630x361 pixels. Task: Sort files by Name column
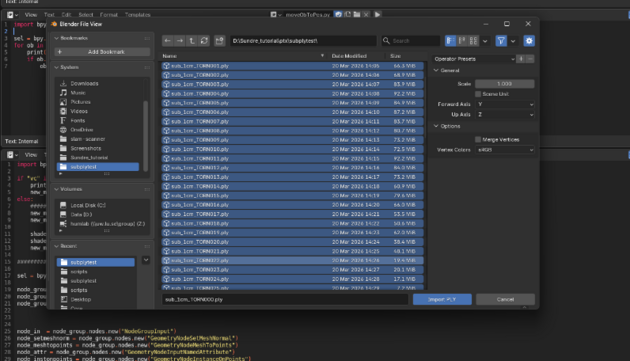(243, 56)
